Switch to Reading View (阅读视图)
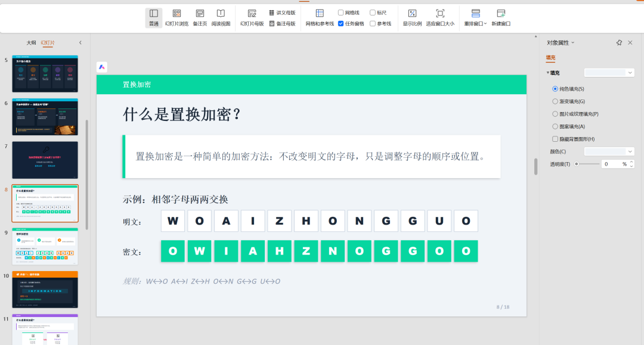The image size is (644, 345). 221,18
